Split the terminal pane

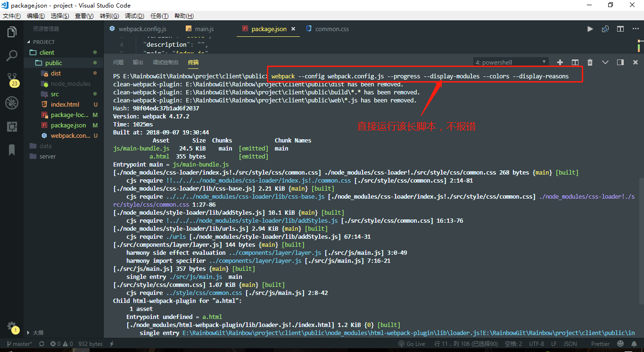click(x=575, y=62)
